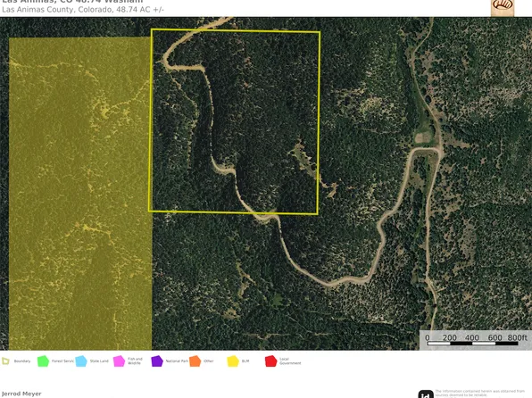This screenshot has height=398, width=532.
Task: Click the yellow BLM legend swatch
Action: click(x=233, y=361)
